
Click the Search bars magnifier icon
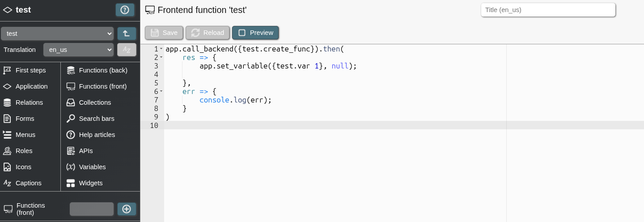[71, 119]
